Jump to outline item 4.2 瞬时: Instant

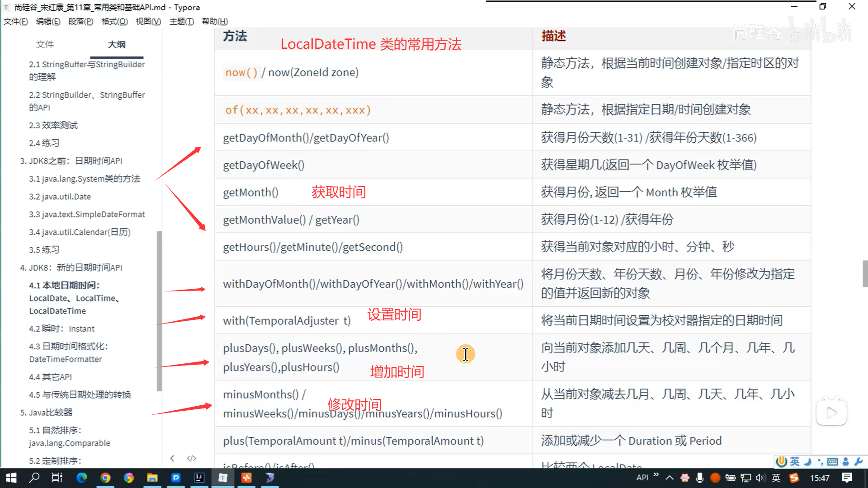pyautogui.click(x=61, y=328)
